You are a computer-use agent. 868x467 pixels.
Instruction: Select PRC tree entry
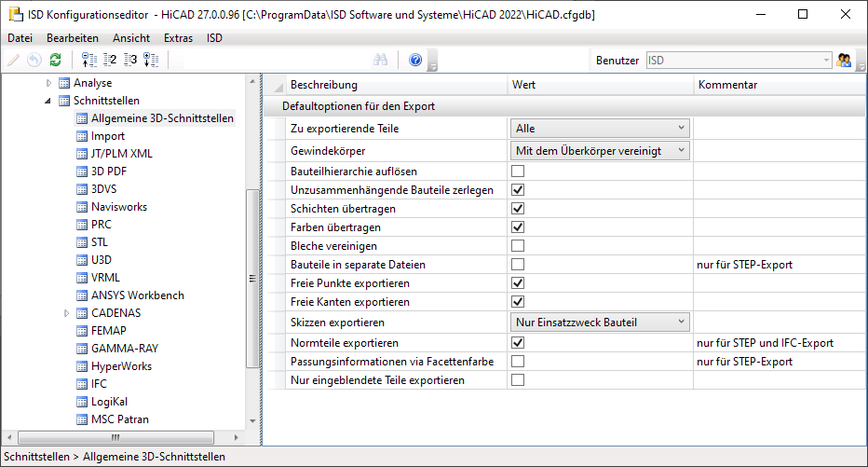point(102,225)
